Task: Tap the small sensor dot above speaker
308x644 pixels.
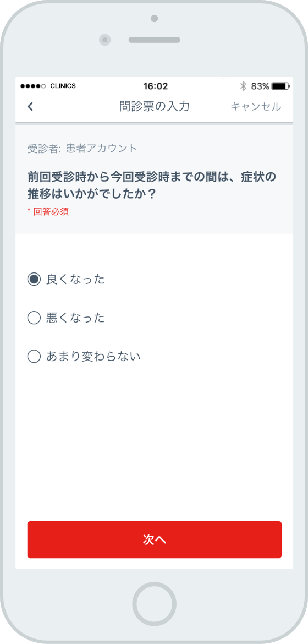Action: pyautogui.click(x=155, y=19)
